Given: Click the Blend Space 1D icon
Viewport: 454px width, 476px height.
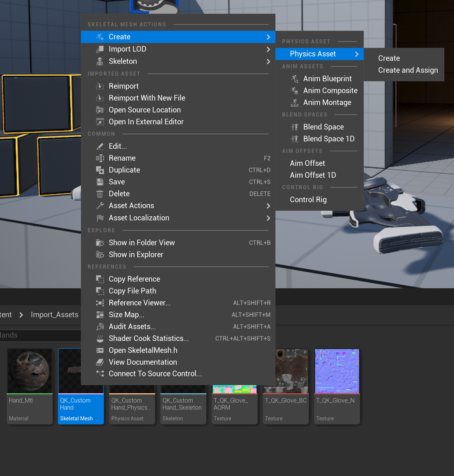Looking at the screenshot, I should [x=295, y=139].
